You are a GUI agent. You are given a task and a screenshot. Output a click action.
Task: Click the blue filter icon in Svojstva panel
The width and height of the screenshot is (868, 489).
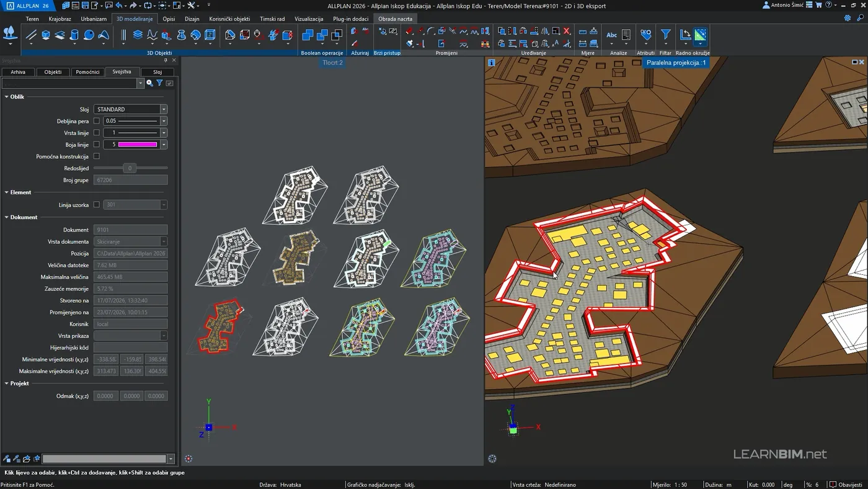160,83
